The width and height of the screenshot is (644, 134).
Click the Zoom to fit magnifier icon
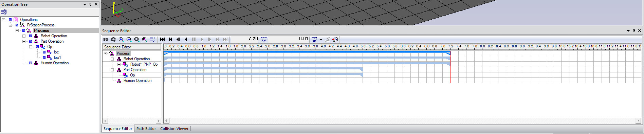coord(137,40)
